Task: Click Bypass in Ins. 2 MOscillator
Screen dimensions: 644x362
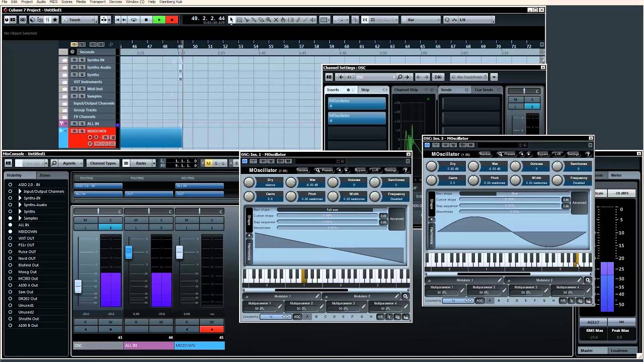Action: (x=542, y=154)
